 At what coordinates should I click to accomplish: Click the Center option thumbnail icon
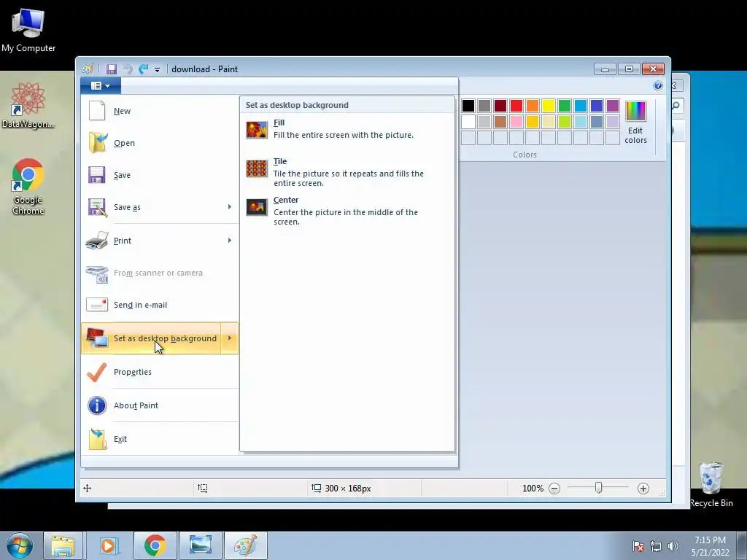257,207
